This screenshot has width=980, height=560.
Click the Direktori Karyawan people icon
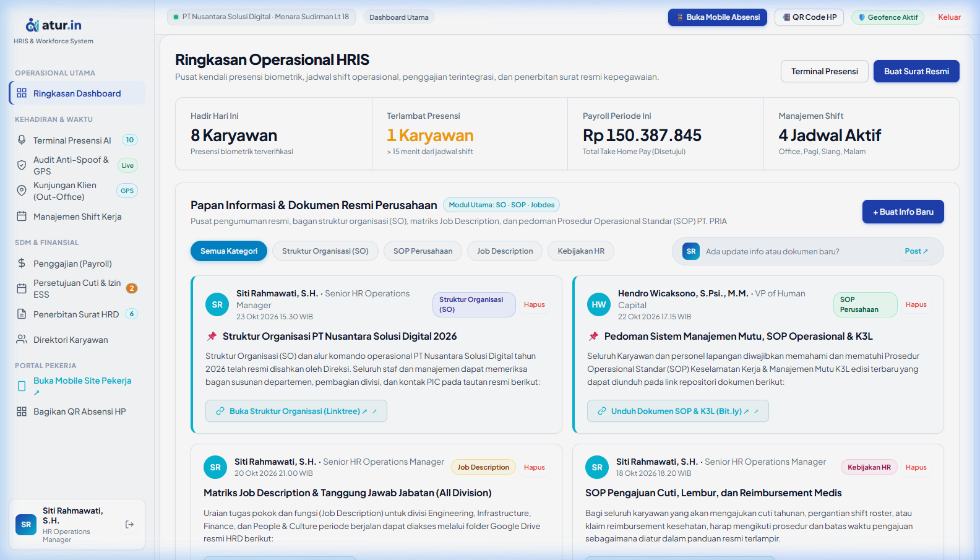tap(22, 339)
